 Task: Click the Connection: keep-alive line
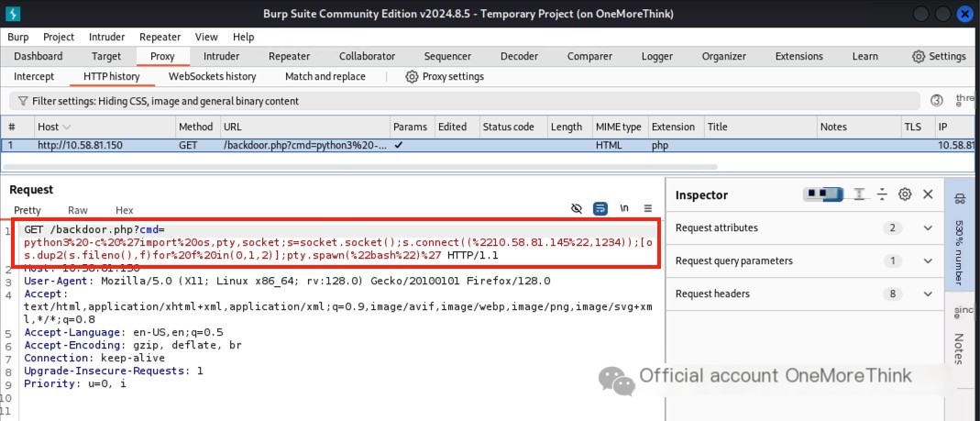(x=94, y=359)
